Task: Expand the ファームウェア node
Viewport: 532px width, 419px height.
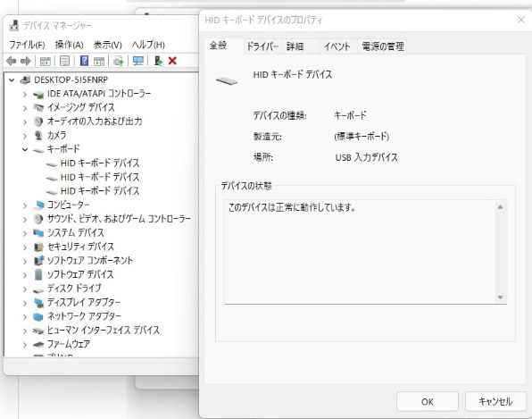Action: tap(25, 345)
